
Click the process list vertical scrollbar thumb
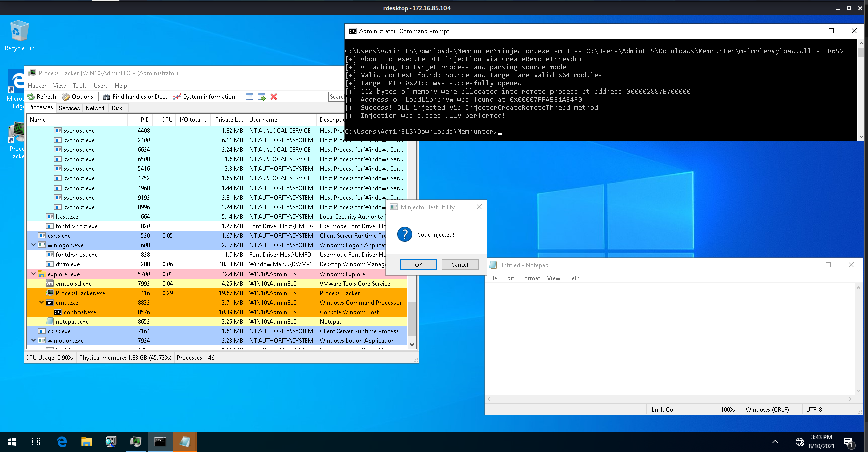[412, 318]
